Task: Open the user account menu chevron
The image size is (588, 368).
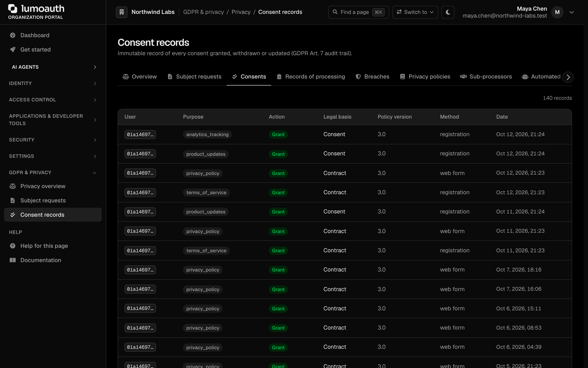Action: click(x=571, y=12)
